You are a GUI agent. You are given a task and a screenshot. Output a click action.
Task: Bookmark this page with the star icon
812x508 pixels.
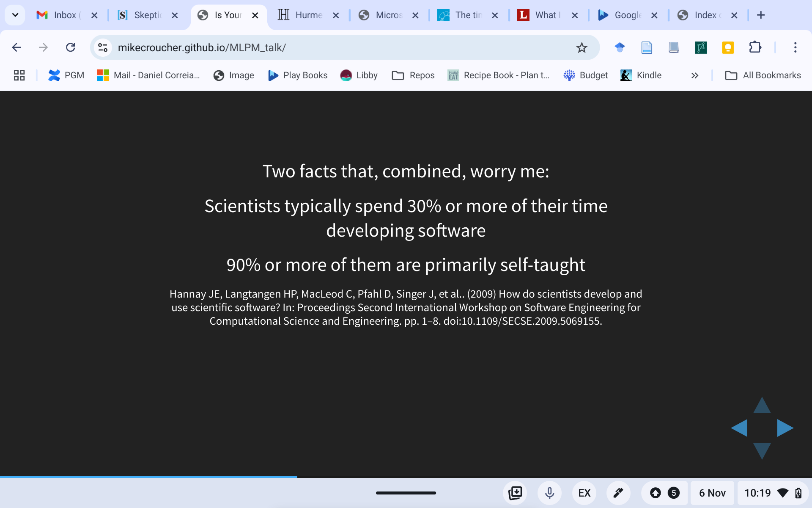[x=582, y=47]
